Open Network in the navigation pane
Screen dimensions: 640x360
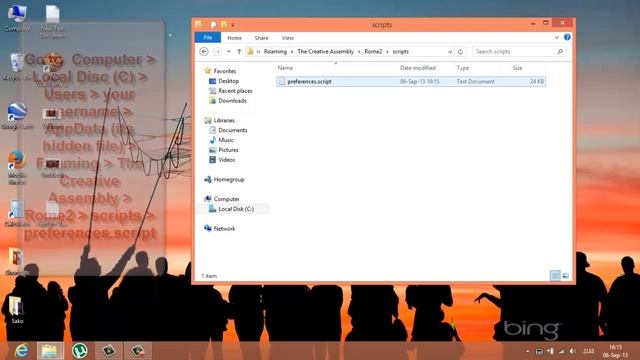[x=224, y=229]
